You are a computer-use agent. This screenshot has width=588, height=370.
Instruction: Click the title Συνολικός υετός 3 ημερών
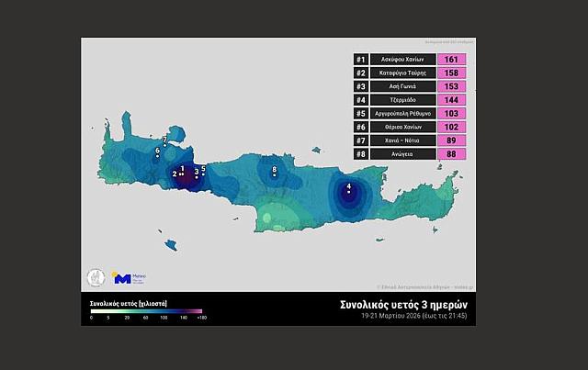click(403, 304)
